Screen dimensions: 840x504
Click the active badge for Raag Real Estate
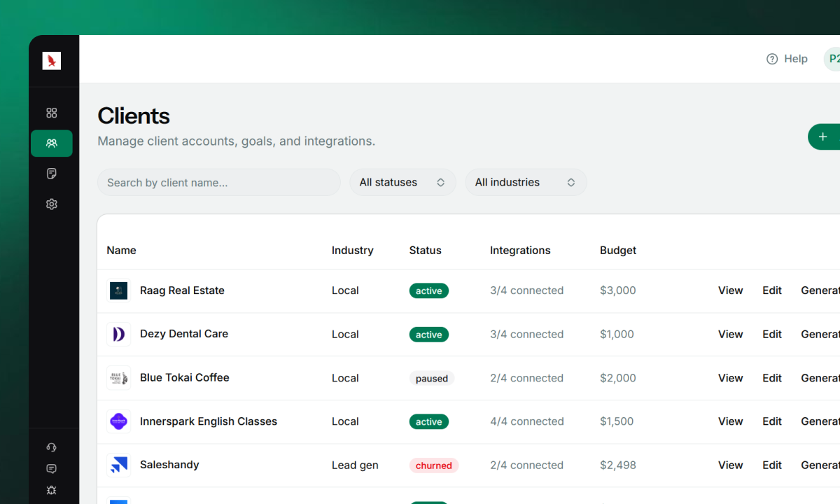click(x=429, y=290)
